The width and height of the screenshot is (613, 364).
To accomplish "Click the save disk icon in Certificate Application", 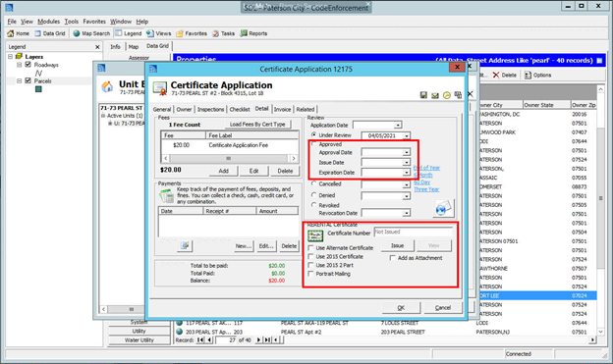I will pyautogui.click(x=423, y=95).
